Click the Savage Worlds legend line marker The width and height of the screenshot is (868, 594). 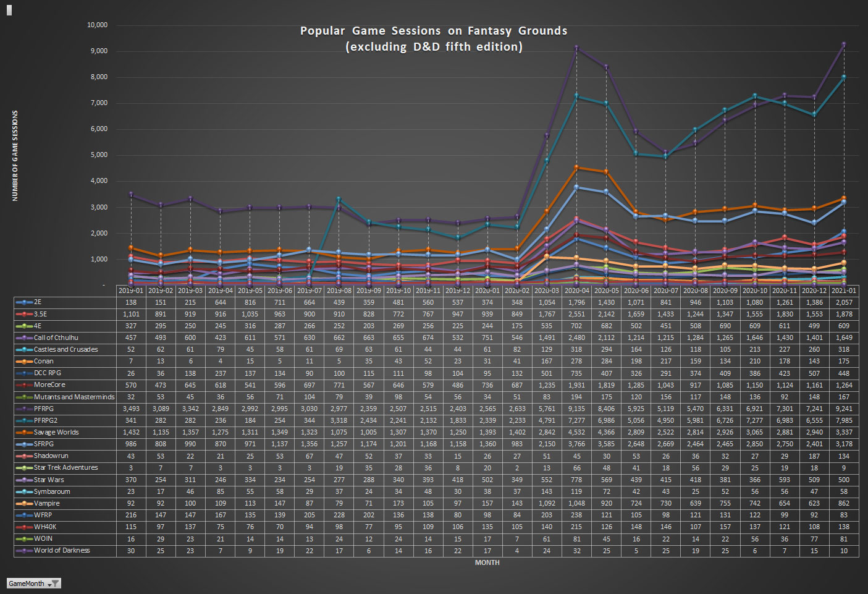point(24,432)
